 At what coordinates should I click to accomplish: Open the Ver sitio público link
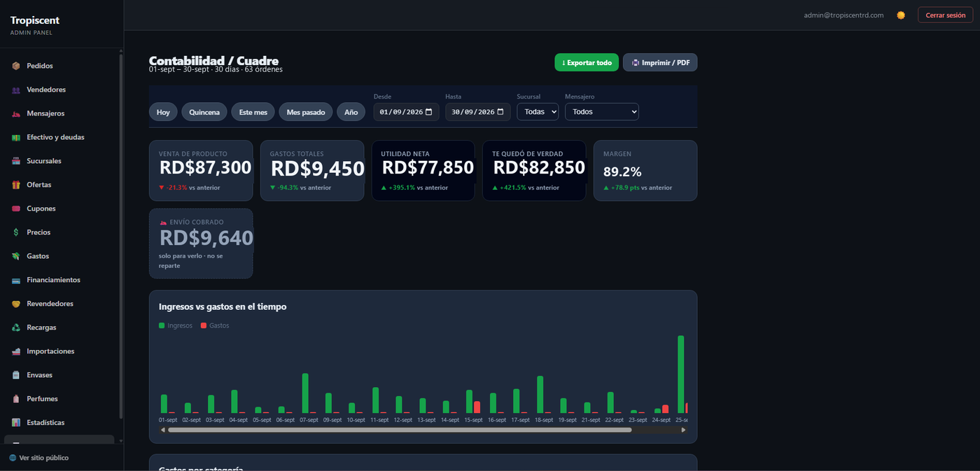[x=39, y=458]
